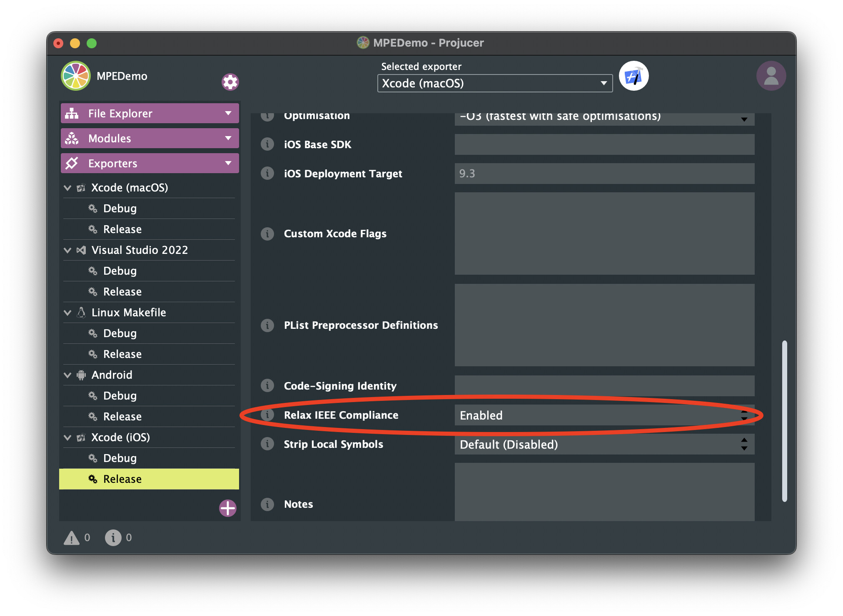Open the Selected exporter combo box
Image resolution: width=843 pixels, height=616 pixels.
(x=494, y=83)
